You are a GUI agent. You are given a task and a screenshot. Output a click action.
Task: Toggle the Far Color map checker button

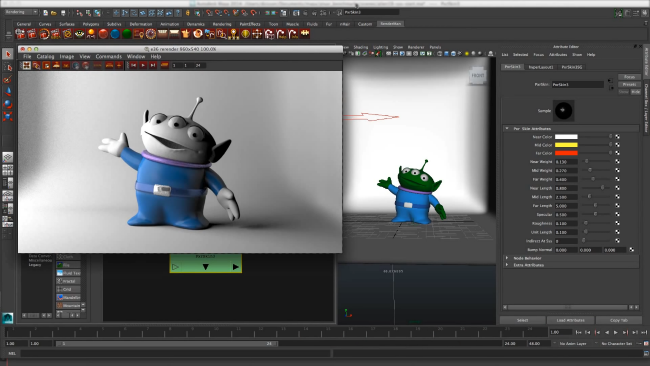coord(618,153)
